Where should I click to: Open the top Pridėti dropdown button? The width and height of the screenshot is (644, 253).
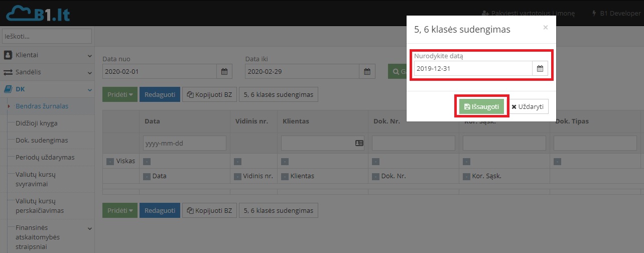(119, 94)
